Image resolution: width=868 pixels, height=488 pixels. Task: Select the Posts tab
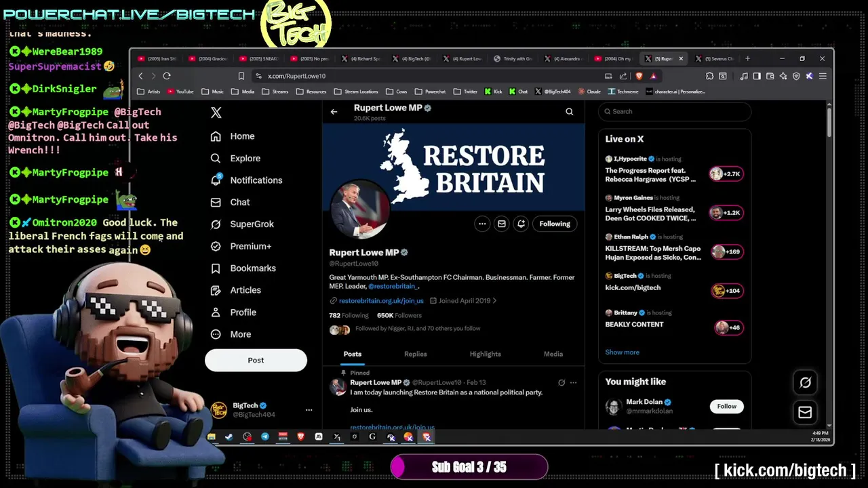click(x=353, y=354)
